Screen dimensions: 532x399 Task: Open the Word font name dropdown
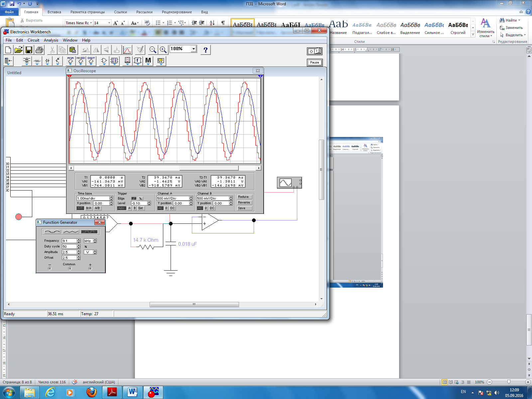coord(91,23)
